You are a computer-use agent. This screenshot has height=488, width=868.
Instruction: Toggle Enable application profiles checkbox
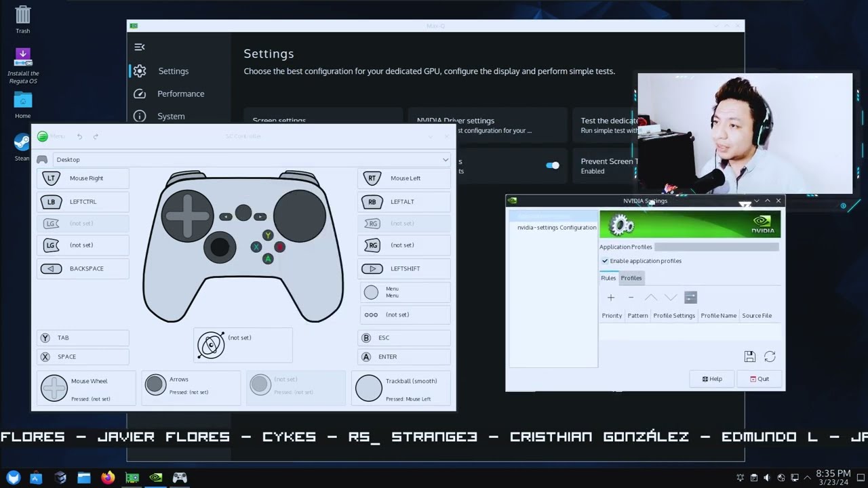point(605,261)
